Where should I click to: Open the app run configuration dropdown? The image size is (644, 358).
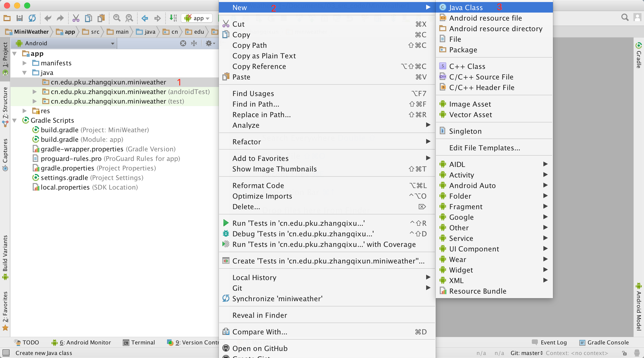(197, 18)
